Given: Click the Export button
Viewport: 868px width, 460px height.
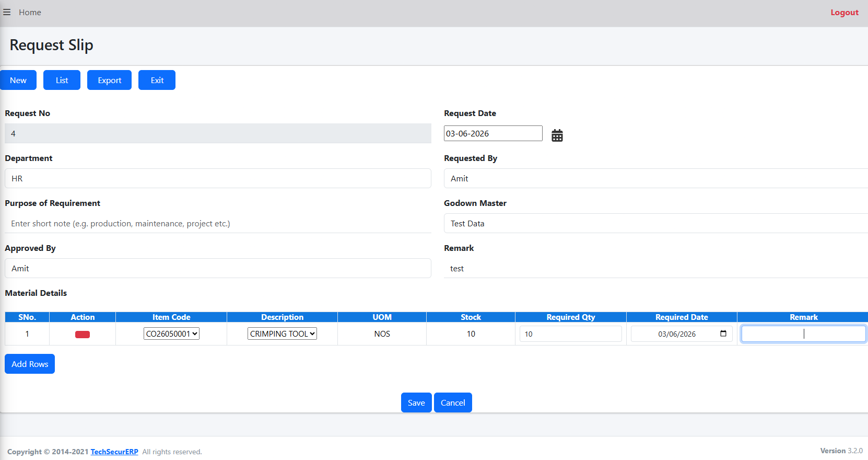Looking at the screenshot, I should pos(109,80).
